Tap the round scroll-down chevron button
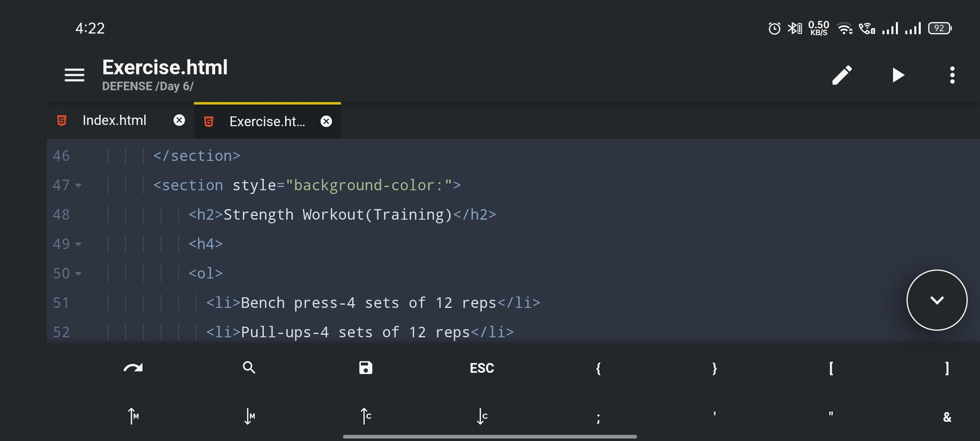 click(936, 300)
